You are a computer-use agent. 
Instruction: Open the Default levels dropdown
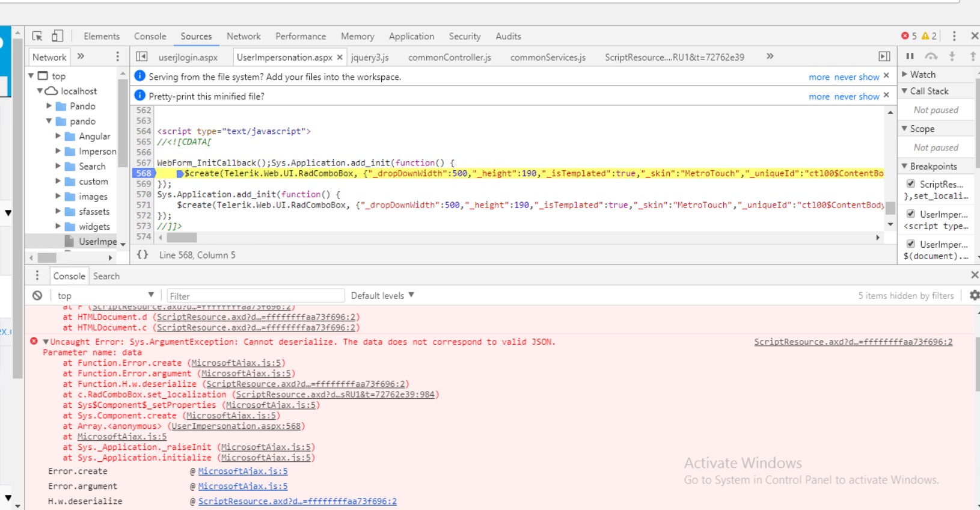click(x=382, y=295)
